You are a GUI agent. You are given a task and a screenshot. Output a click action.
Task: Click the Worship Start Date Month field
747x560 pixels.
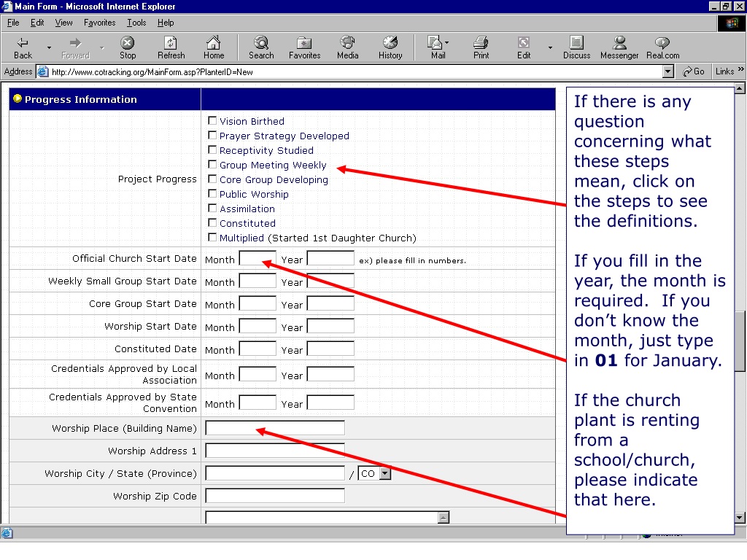(258, 326)
